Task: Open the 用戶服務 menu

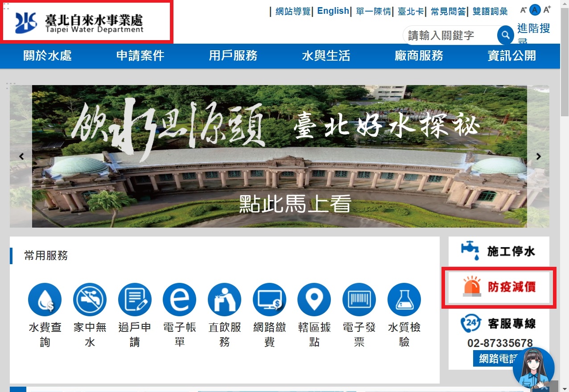Action: [x=233, y=56]
